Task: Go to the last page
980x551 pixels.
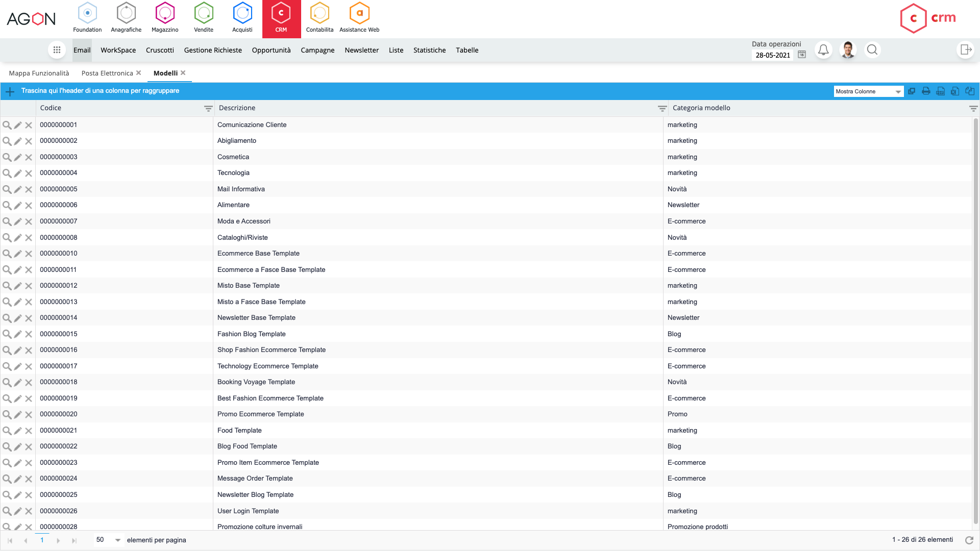Action: coord(74,540)
